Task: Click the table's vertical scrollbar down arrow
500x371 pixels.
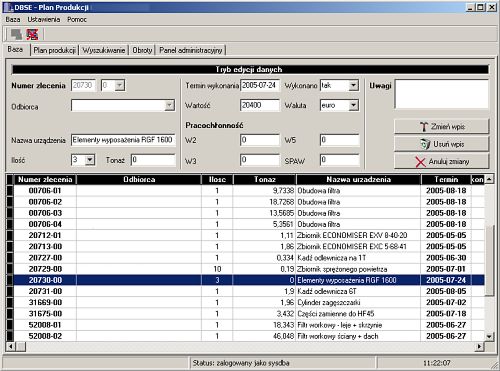Action: pos(489,336)
